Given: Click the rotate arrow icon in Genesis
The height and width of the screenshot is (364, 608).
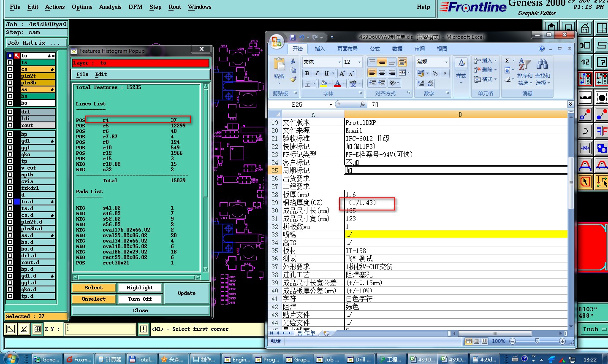Looking at the screenshot, I should click(585, 131).
